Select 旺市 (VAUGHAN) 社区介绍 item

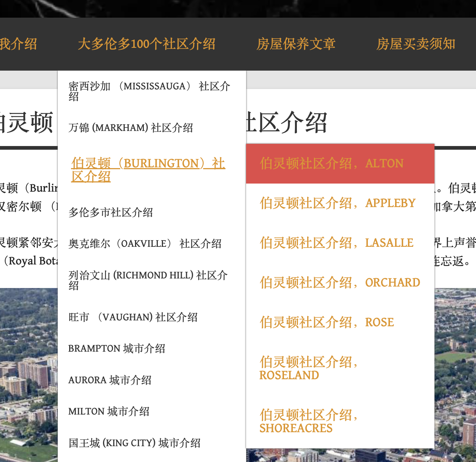(133, 317)
